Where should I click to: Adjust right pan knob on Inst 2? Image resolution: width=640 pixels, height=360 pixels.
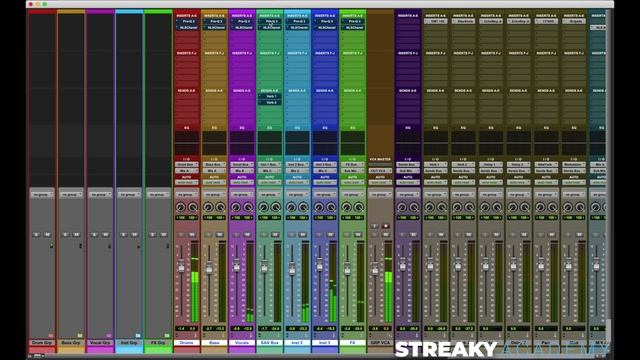pyautogui.click(x=303, y=207)
